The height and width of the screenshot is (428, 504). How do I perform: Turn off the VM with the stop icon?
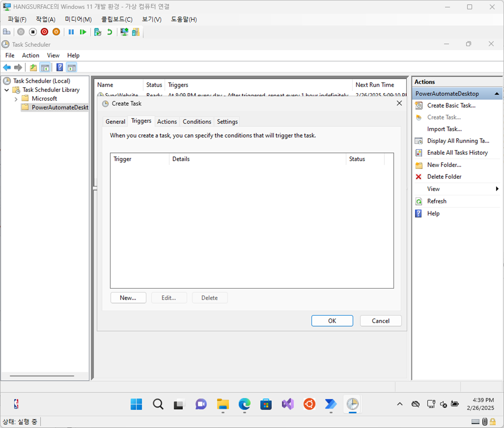[x=33, y=32]
